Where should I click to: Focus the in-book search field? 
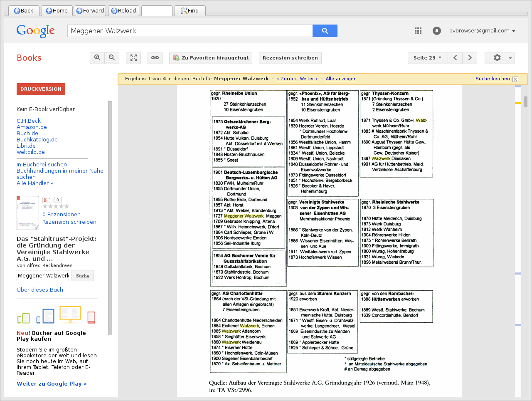[43, 275]
